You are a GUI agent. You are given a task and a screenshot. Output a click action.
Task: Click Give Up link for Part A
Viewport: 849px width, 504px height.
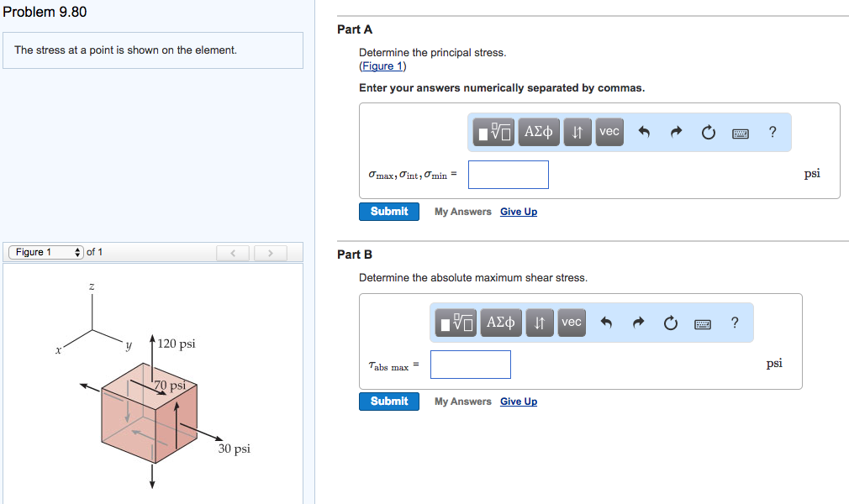(x=518, y=212)
